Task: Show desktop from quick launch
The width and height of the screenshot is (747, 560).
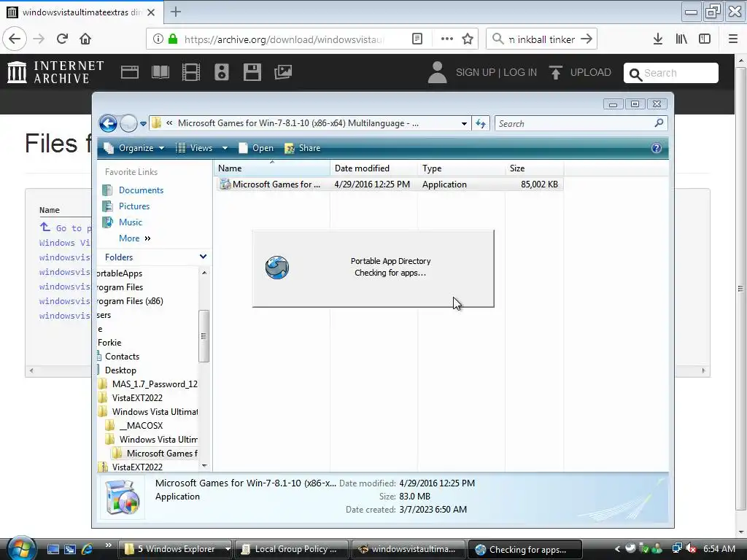Action: click(53, 549)
